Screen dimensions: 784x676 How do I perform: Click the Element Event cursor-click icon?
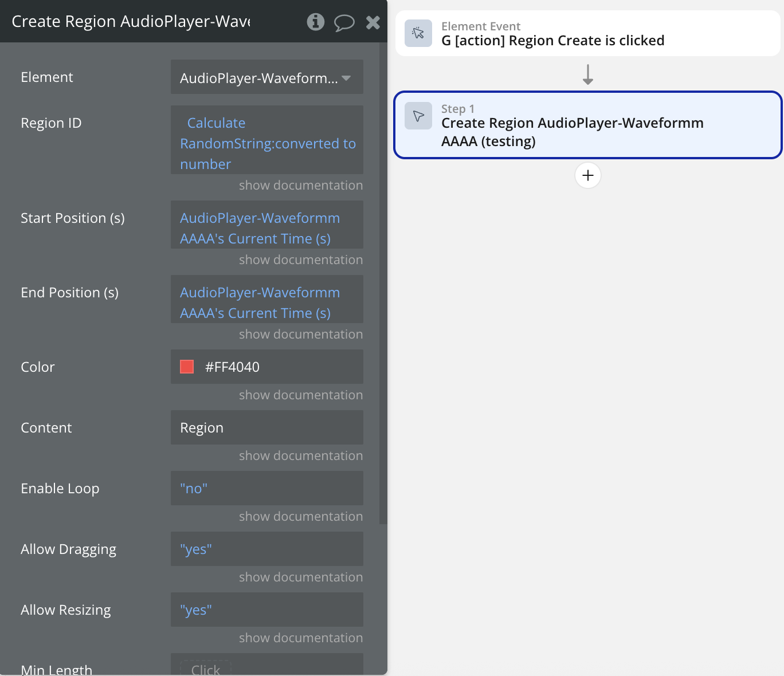tap(418, 33)
